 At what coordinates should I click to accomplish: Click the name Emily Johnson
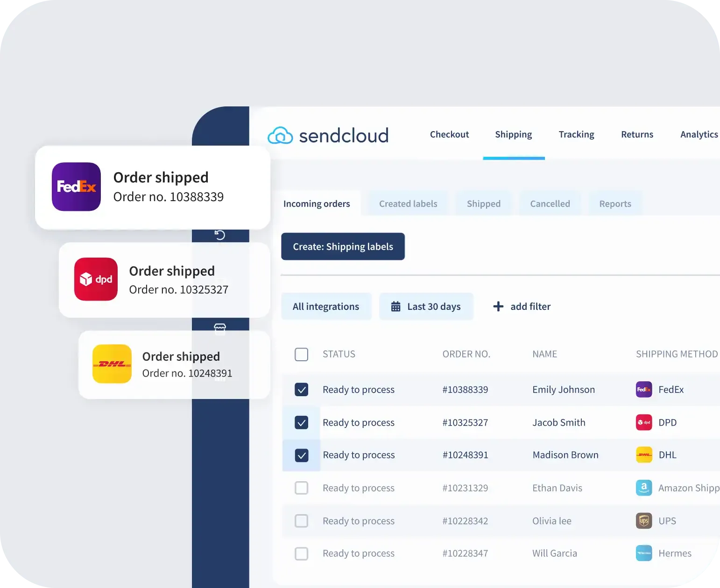pyautogui.click(x=564, y=390)
